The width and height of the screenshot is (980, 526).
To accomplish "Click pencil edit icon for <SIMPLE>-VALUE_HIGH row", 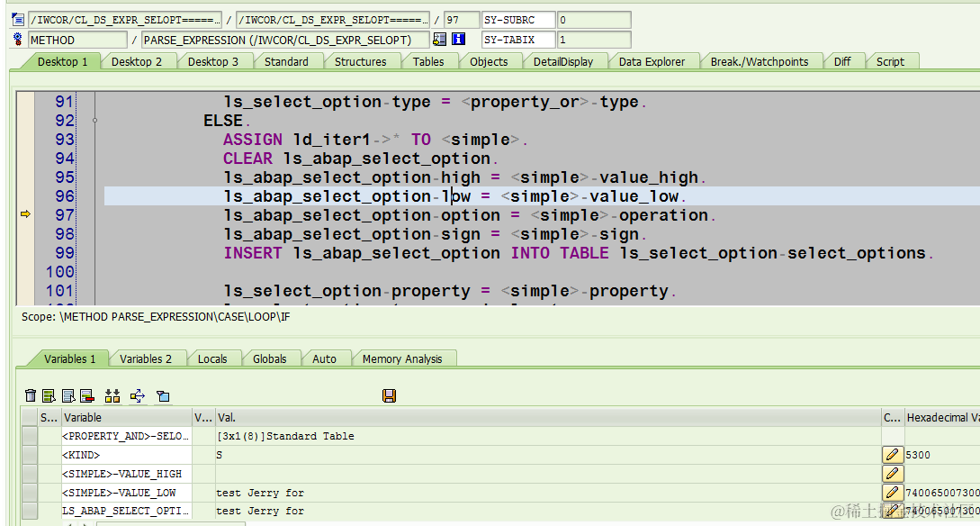I will (893, 474).
